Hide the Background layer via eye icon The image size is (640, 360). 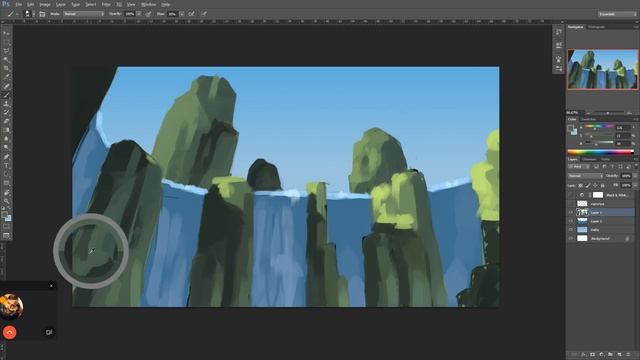point(570,238)
